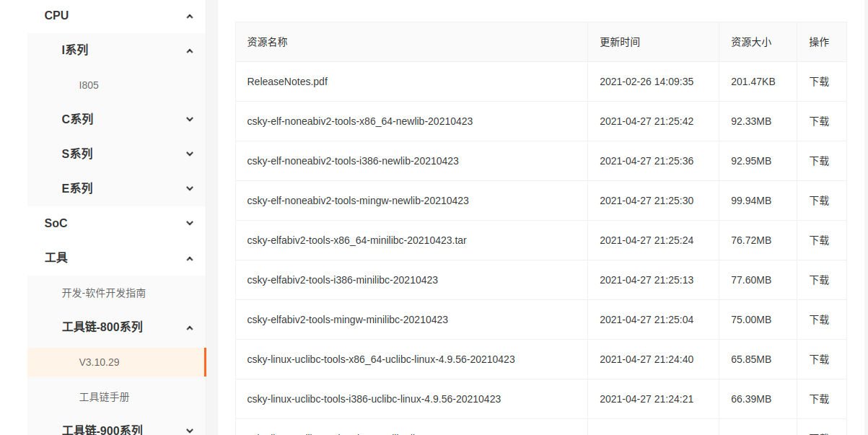Select csky-elf-noneabiv2-tools-mingw-newlib-20210423 name
Viewport: 868px width, 435px height.
[358, 201]
